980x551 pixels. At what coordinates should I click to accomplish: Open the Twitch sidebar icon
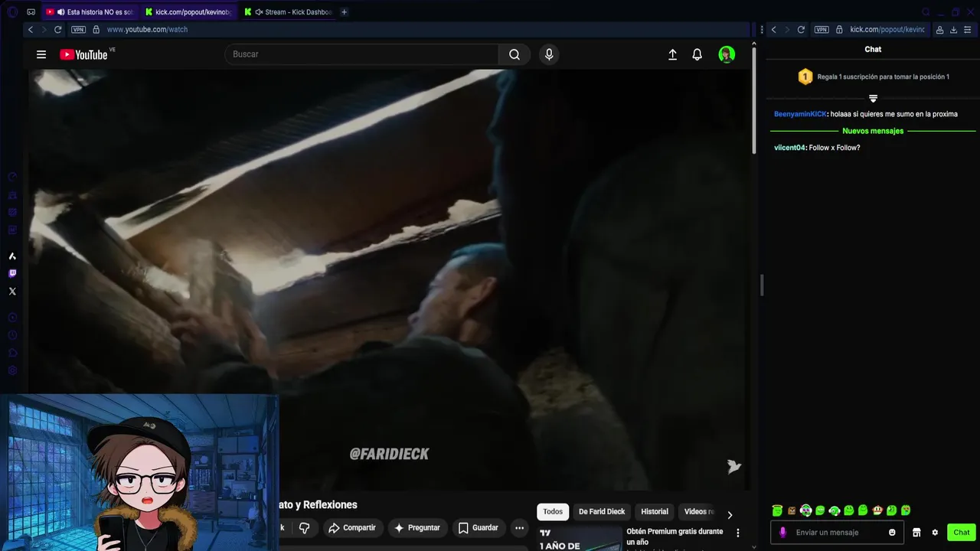[x=12, y=273]
